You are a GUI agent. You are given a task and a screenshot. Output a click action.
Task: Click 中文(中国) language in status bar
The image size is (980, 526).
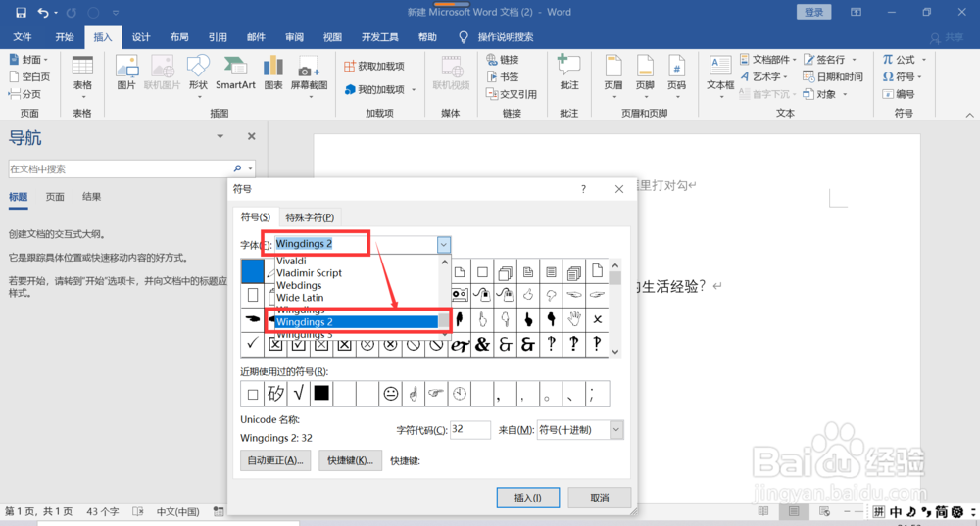(x=177, y=511)
